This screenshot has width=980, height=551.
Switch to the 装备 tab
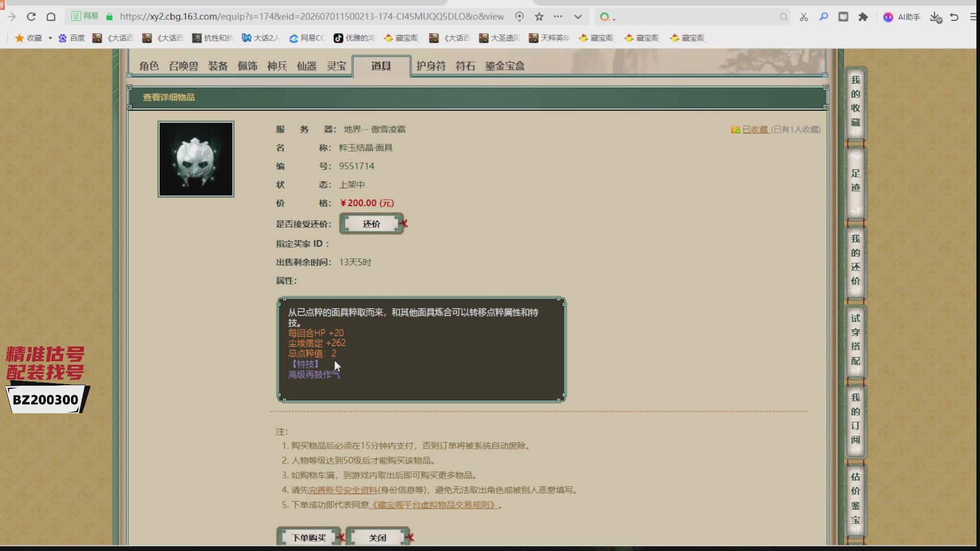point(218,66)
